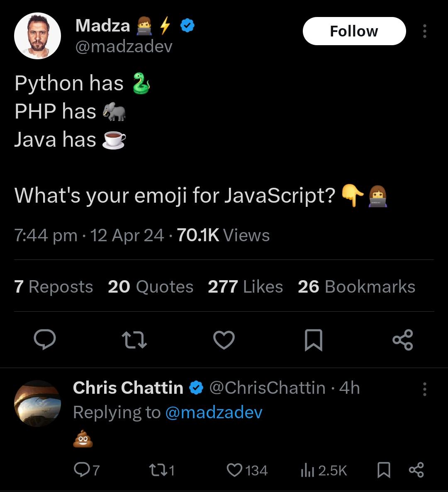448x492 pixels.
Task: Bookmark Chris Chattin's reply
Action: [x=384, y=470]
